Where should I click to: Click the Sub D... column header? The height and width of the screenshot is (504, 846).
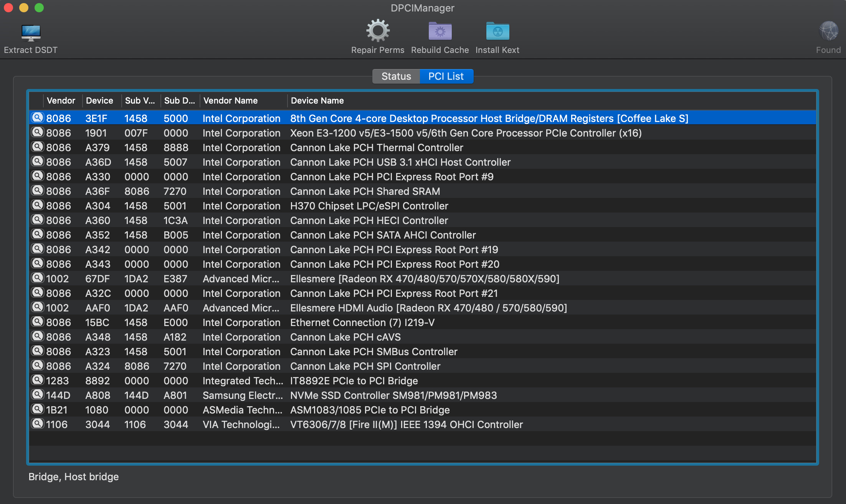click(179, 100)
